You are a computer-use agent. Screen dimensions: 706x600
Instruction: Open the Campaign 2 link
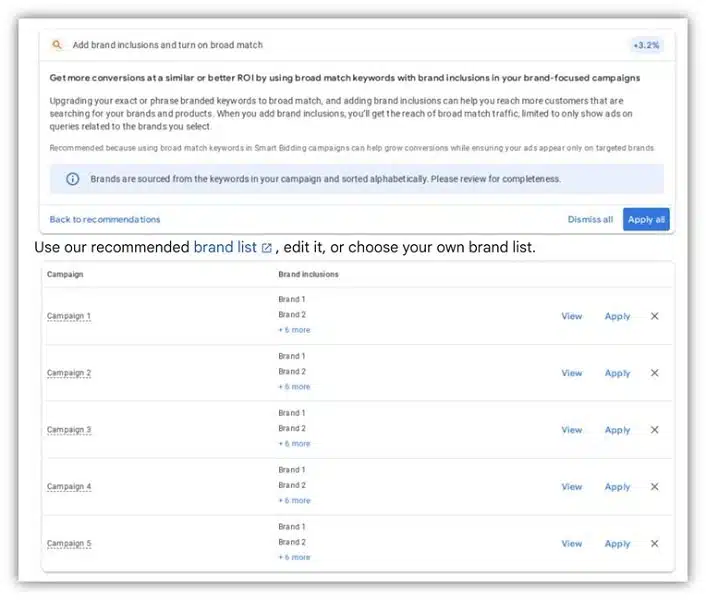pyautogui.click(x=69, y=373)
